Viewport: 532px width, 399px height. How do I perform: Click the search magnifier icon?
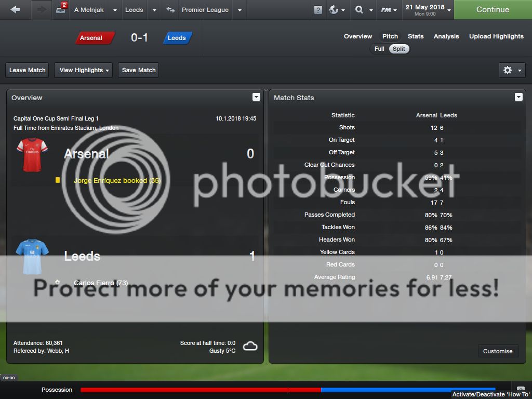point(359,10)
